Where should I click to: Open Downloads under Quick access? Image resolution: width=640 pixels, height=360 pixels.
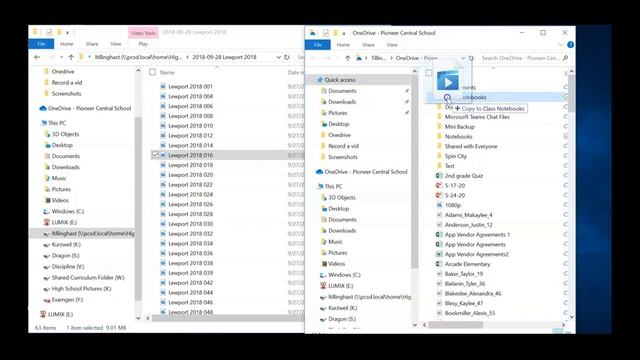pos(342,102)
